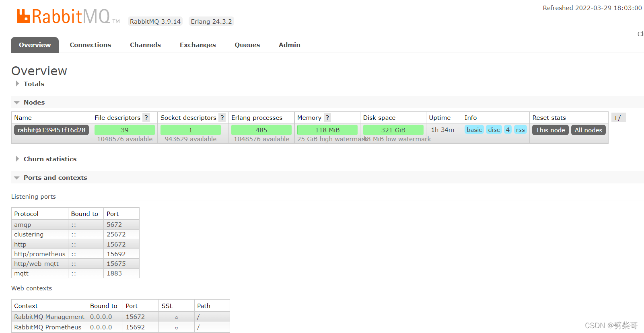Click the Erlang 24.3.2 version label
The width and height of the screenshot is (644, 333).
[211, 21]
